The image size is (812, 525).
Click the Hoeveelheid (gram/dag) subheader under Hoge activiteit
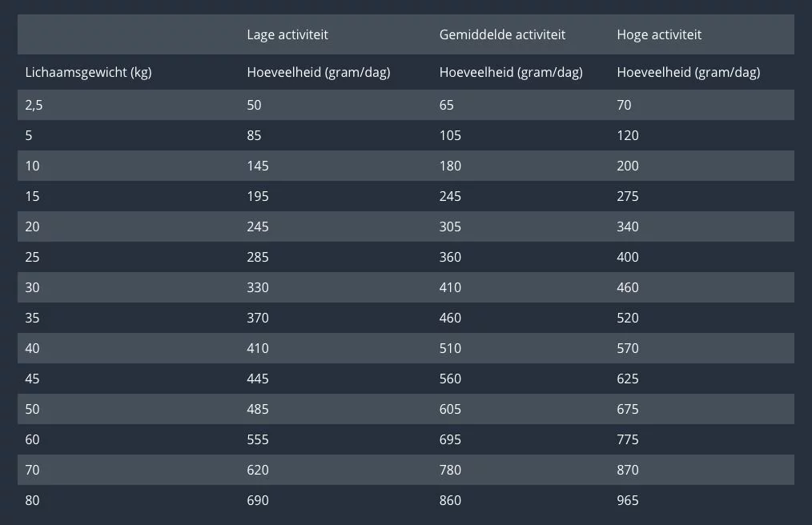point(688,73)
